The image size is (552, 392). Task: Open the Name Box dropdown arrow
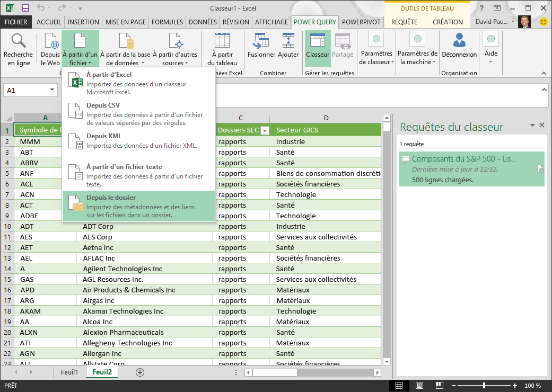click(x=52, y=90)
